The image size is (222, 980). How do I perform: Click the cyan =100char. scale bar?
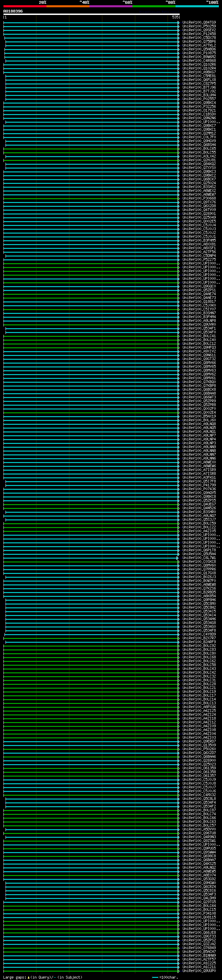(x=155, y=977)
